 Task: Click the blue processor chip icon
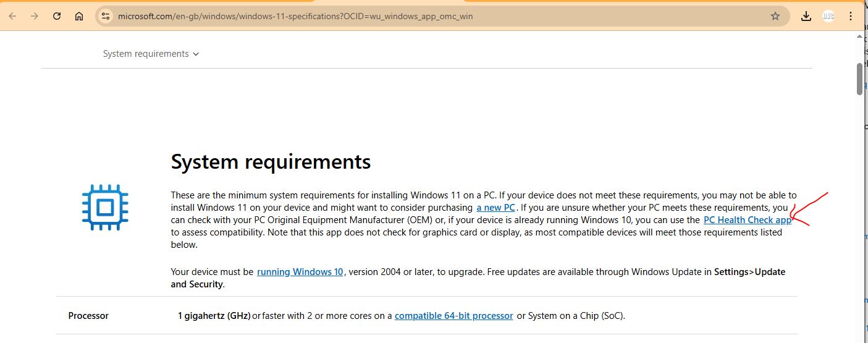coord(105,207)
